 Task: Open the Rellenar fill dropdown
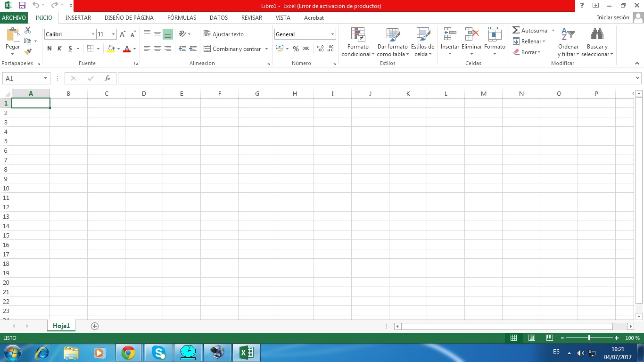click(529, 41)
